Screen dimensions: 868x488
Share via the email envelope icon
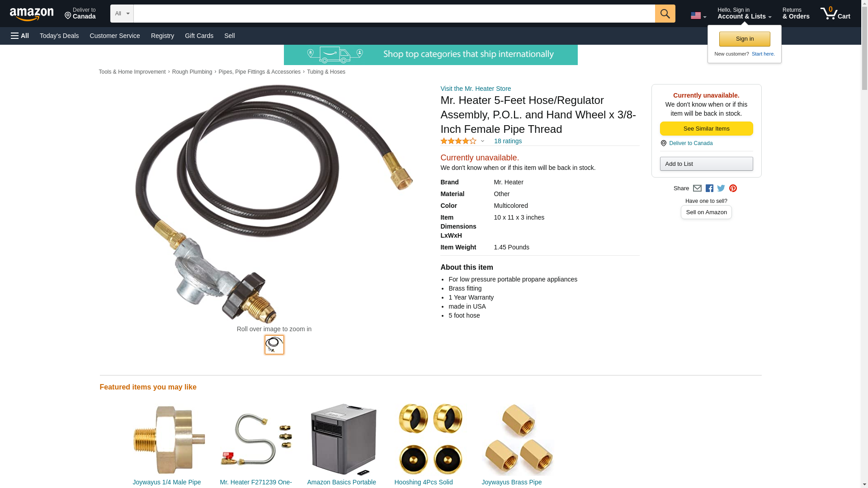697,188
